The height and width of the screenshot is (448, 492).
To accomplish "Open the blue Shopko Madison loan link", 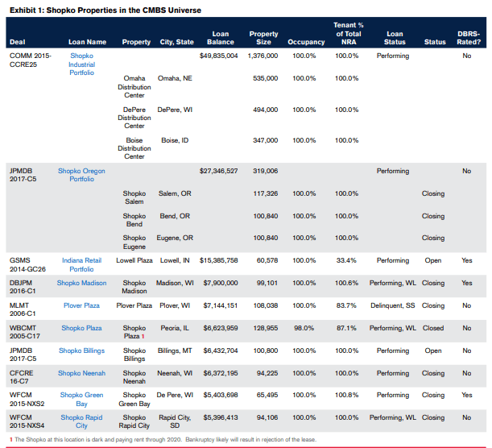I will coord(81,283).
